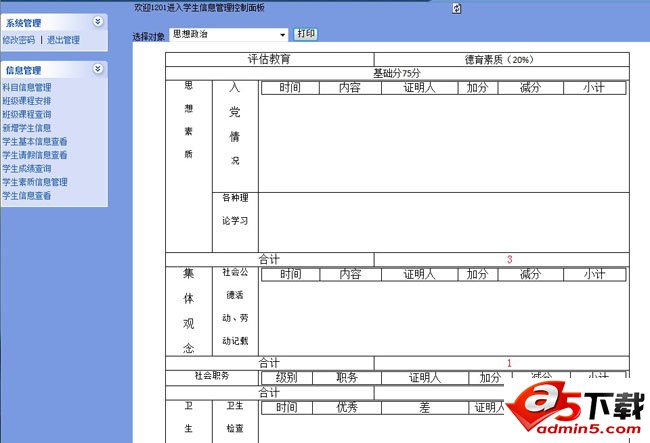Click the 内容 column header in 入党情况 section
650x443 pixels.
350,88
